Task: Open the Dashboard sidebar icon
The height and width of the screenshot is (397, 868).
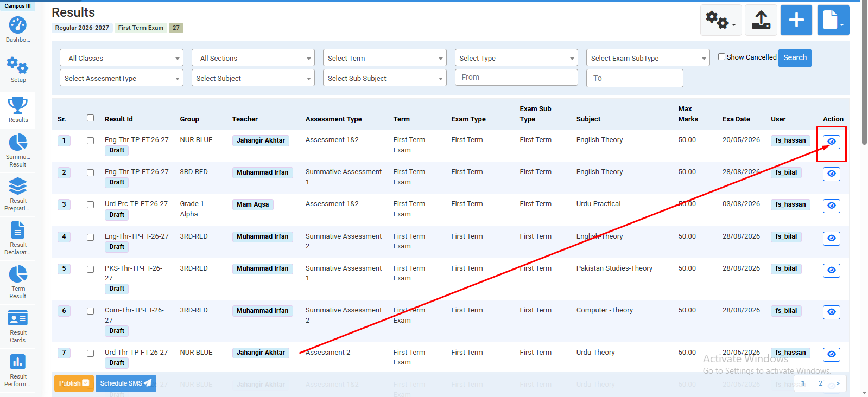Action: tap(17, 25)
